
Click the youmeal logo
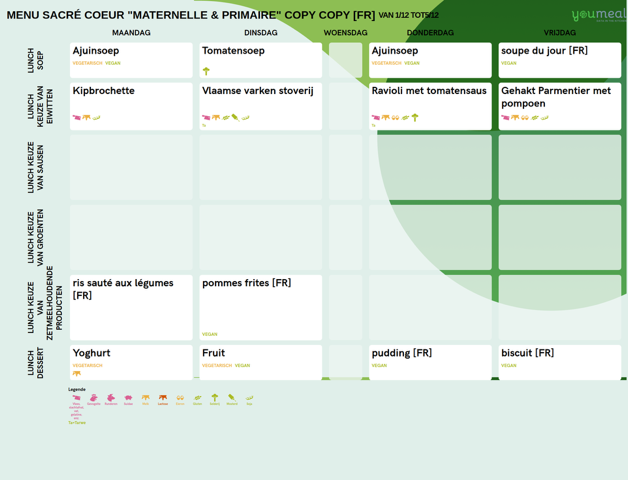tap(597, 14)
